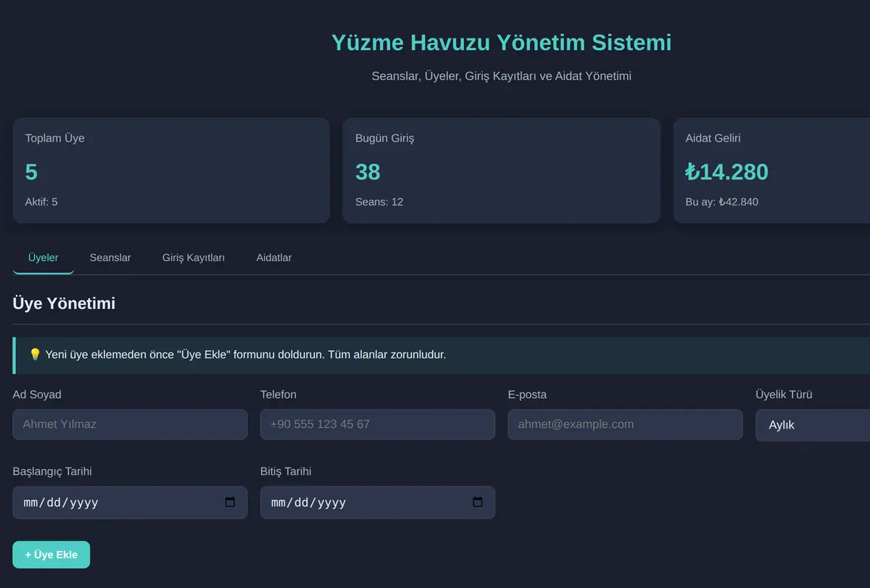Open the Giriş Kayıtları tab
Viewport: 870px width, 588px height.
click(x=194, y=257)
